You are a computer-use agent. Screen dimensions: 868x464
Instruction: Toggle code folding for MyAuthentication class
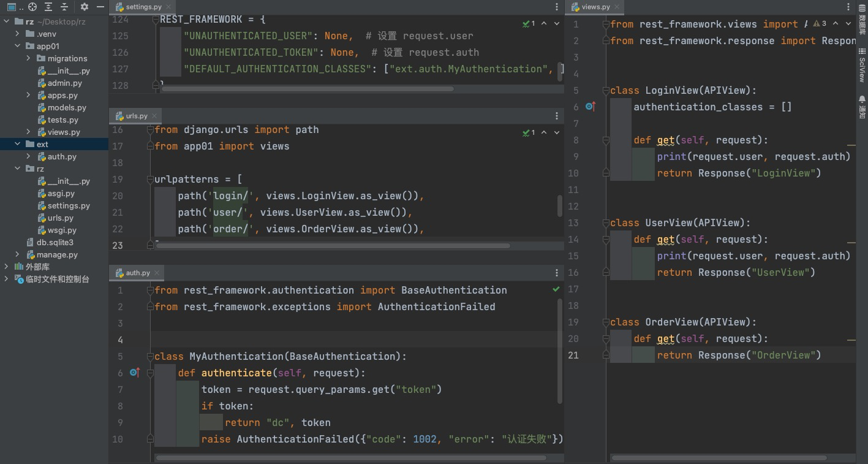(x=150, y=357)
